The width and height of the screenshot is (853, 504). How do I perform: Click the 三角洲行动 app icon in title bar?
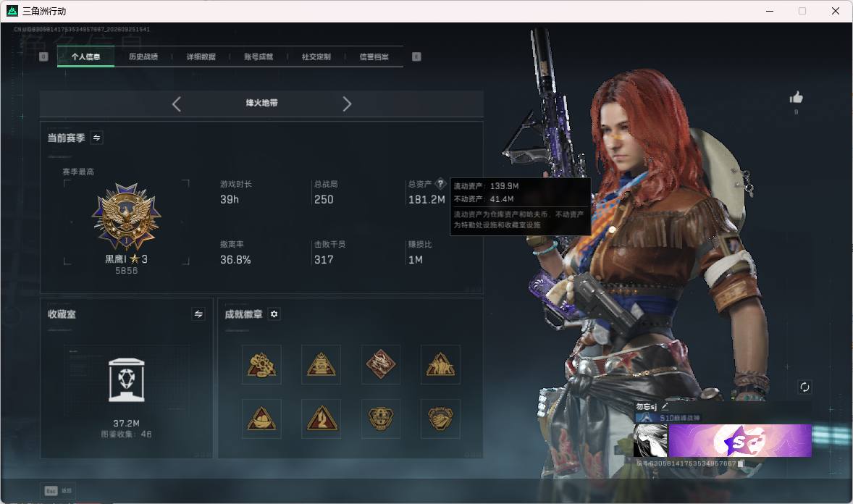12,11
